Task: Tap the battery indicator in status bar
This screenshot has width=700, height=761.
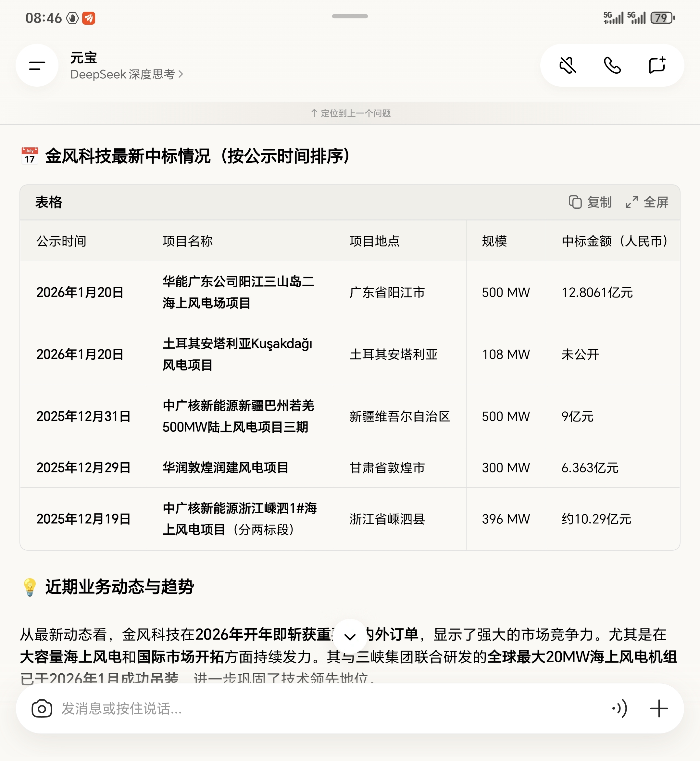Action: pos(662,18)
